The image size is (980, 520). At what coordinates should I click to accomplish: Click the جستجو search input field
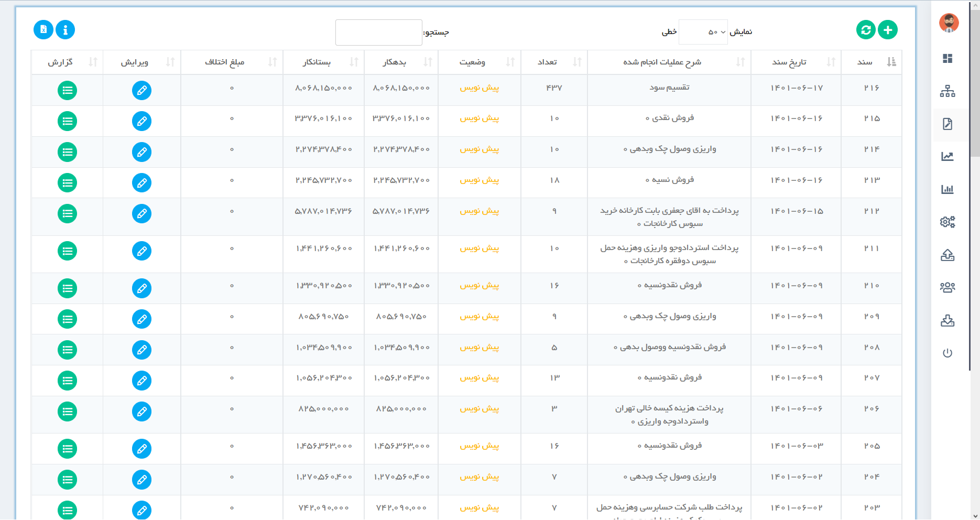[x=379, y=32]
